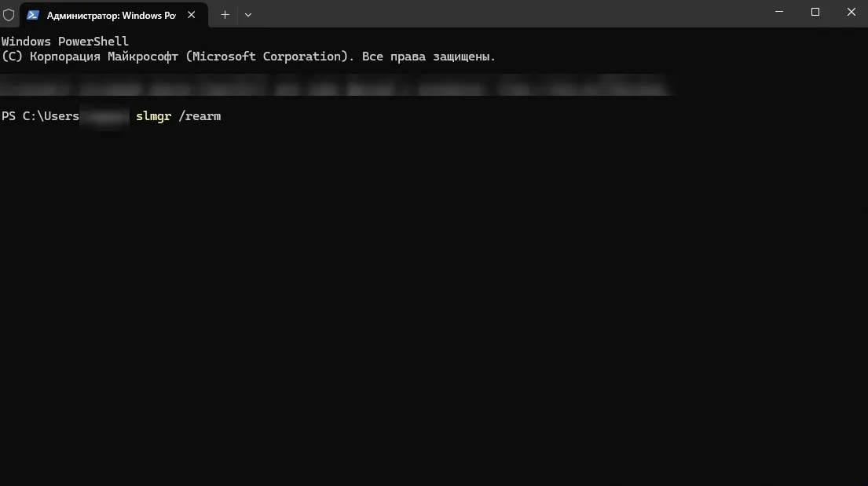The image size is (868, 486).
Task: Maximize the terminal window
Action: pos(815,12)
